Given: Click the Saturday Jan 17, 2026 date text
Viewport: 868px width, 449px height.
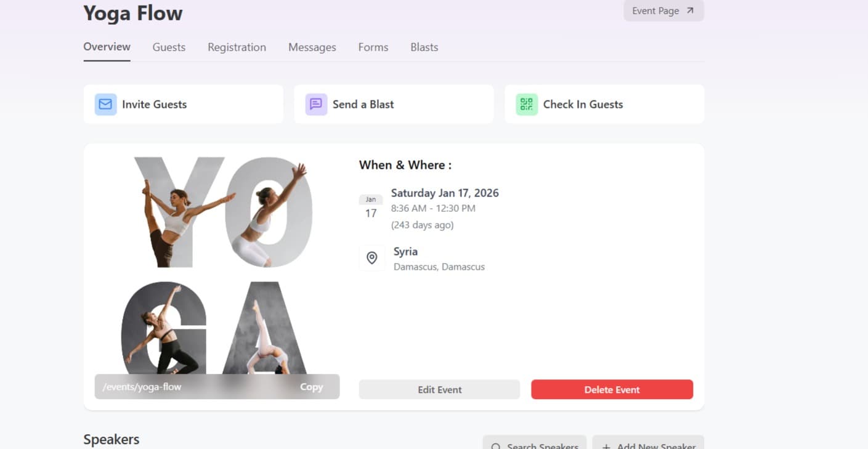Looking at the screenshot, I should click(x=445, y=193).
